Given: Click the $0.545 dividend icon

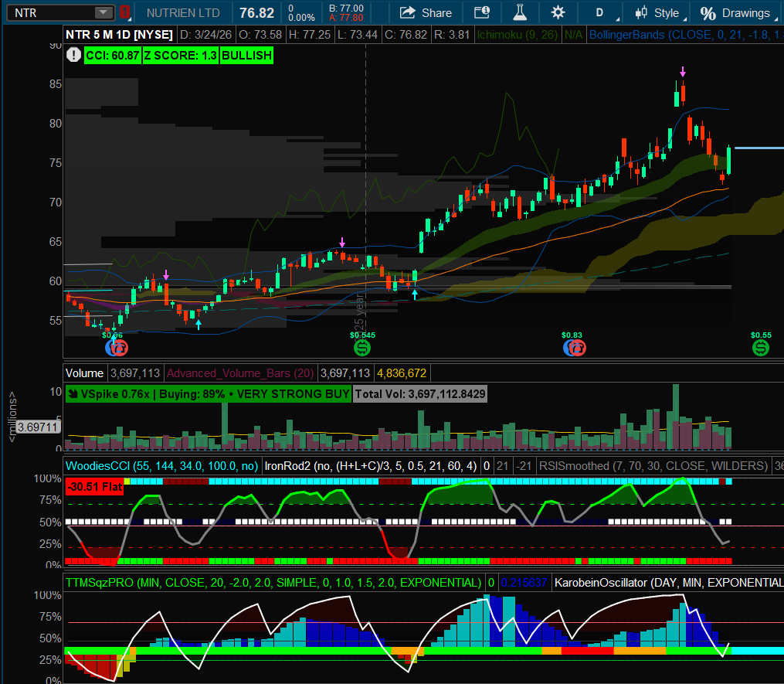Looking at the screenshot, I should [362, 348].
